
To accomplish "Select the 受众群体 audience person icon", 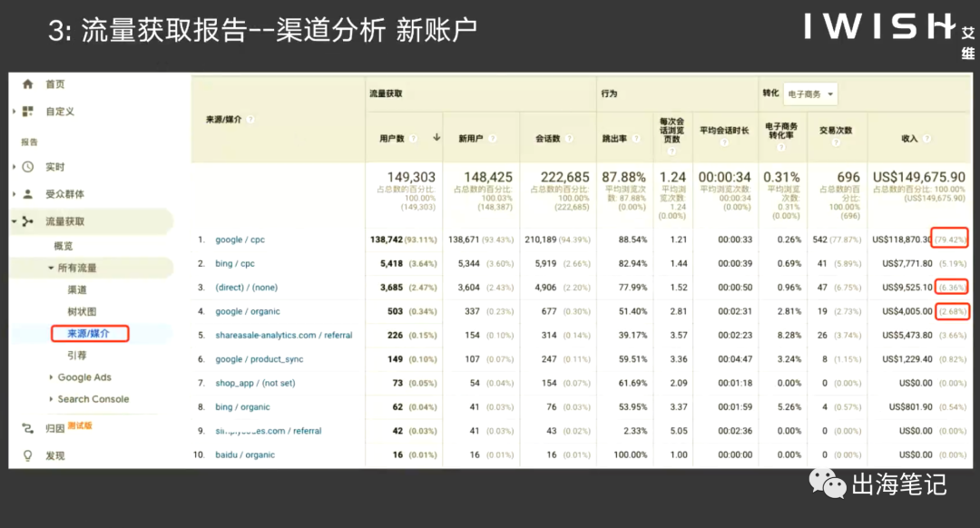I will point(26,192).
